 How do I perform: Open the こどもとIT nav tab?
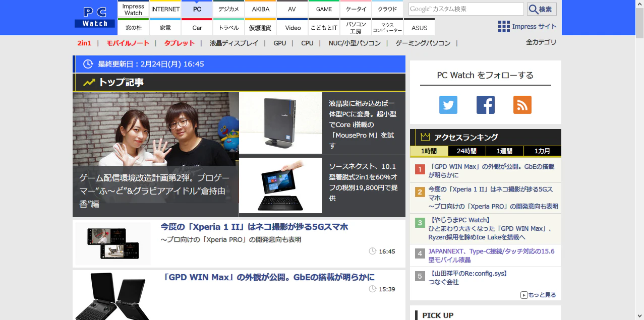pyautogui.click(x=324, y=27)
